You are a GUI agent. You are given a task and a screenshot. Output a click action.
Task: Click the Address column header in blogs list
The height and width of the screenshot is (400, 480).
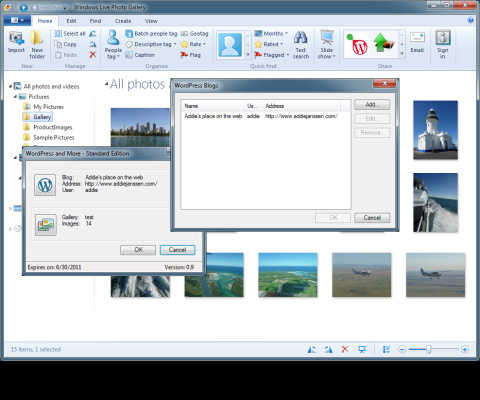(301, 106)
